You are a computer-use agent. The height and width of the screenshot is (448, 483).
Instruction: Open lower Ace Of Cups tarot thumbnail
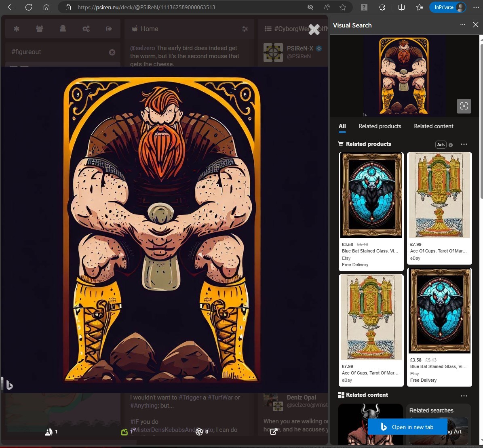(x=371, y=317)
